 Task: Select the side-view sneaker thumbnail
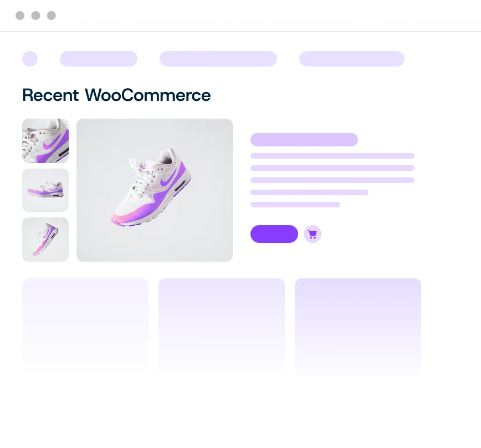45,190
